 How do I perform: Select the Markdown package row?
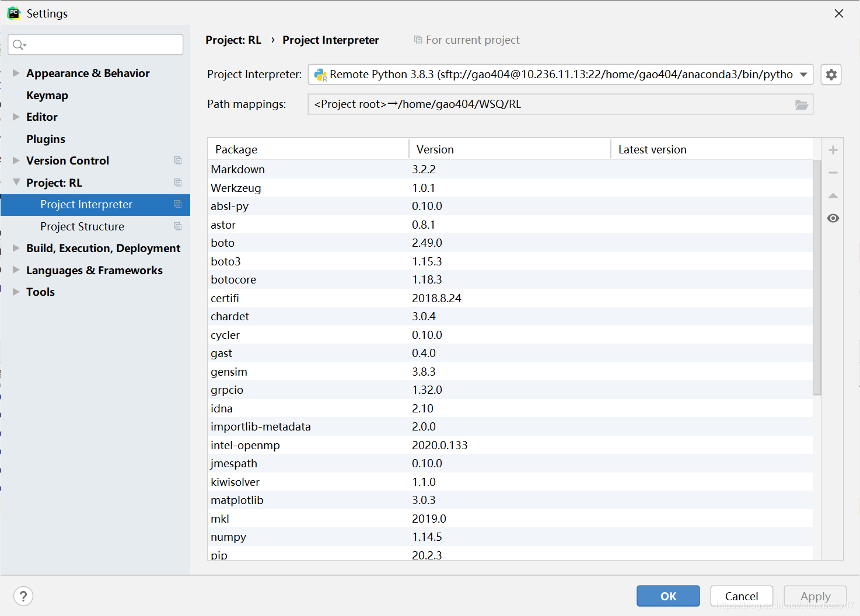click(x=510, y=169)
